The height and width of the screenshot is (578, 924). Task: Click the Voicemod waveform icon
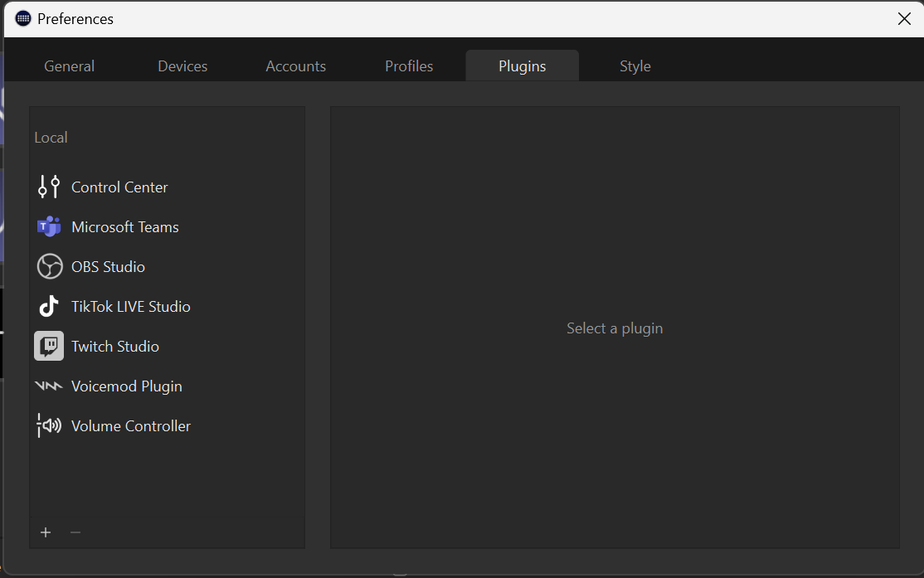click(x=49, y=386)
